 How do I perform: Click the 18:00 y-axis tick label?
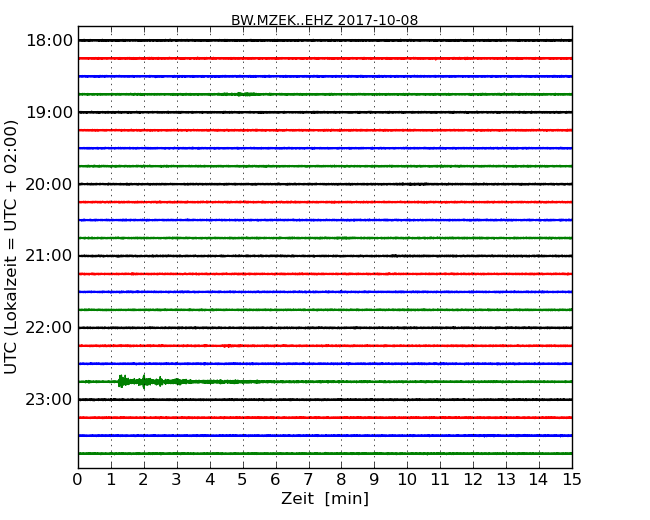pos(49,40)
